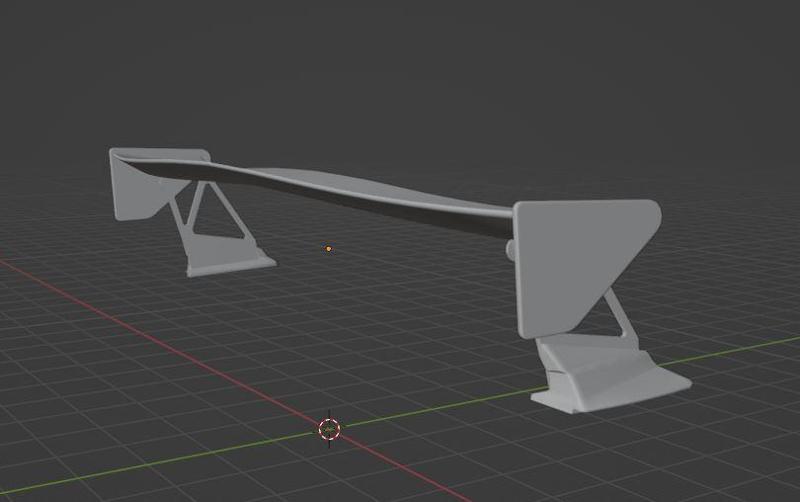Click the 3D cursor at world origin
Screen dimensions: 800x502
coord(329,430)
